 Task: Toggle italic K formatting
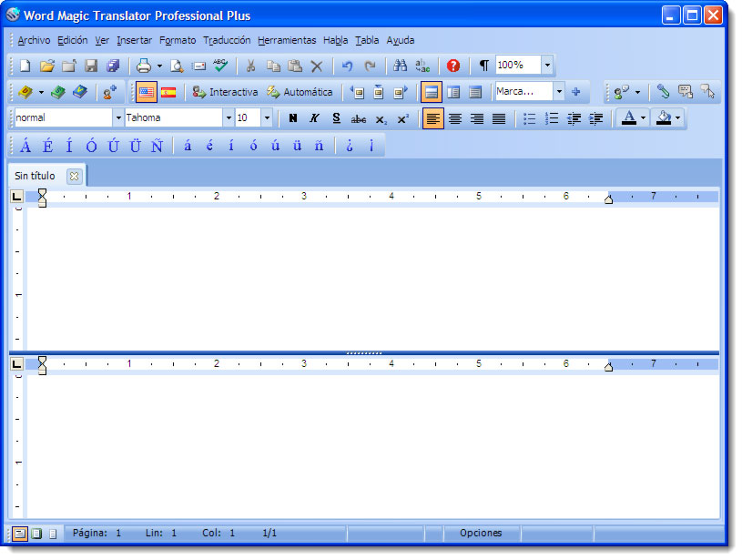[314, 118]
